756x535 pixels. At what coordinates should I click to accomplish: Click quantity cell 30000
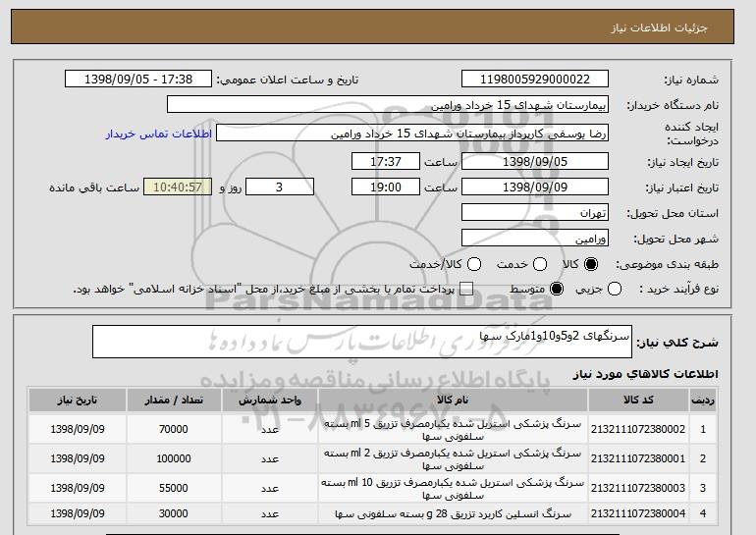click(x=174, y=513)
